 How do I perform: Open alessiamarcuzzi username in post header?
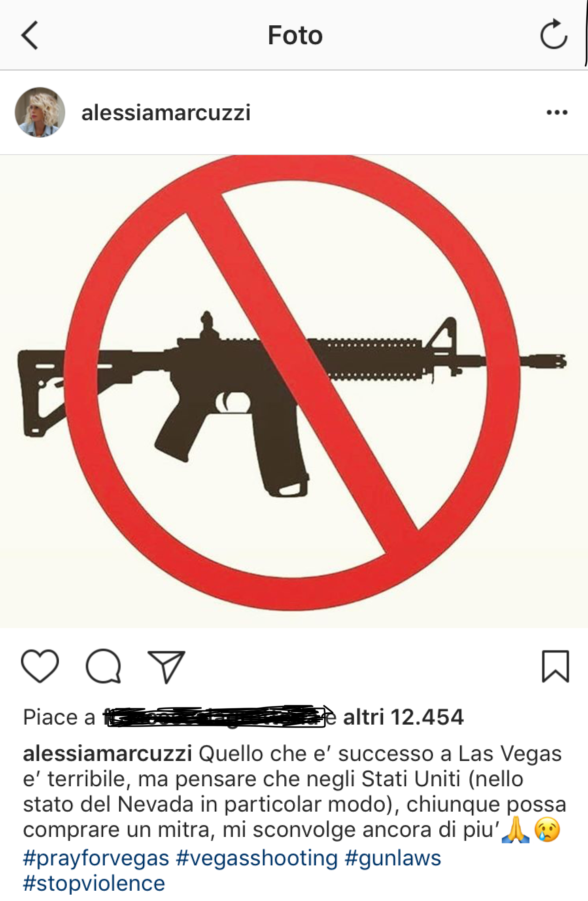(166, 113)
